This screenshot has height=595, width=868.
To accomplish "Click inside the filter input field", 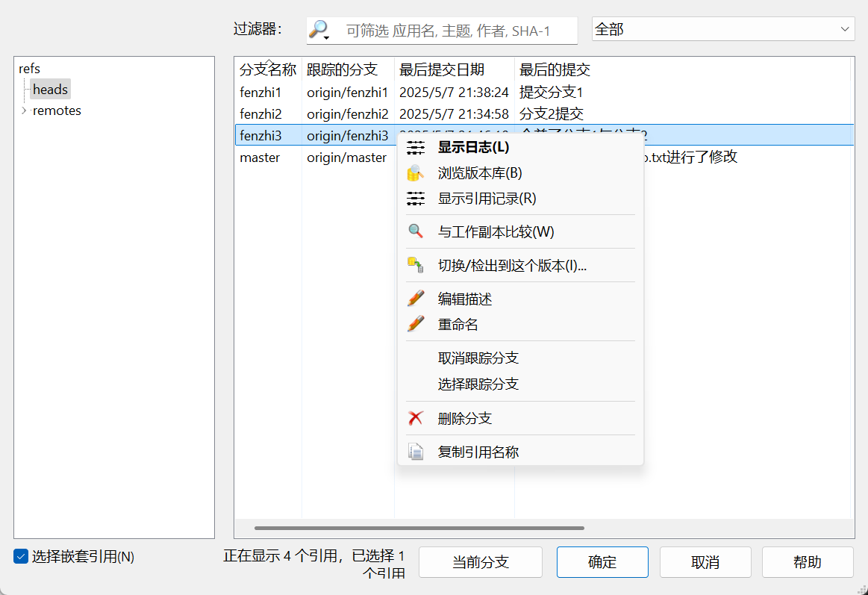I will pos(448,31).
